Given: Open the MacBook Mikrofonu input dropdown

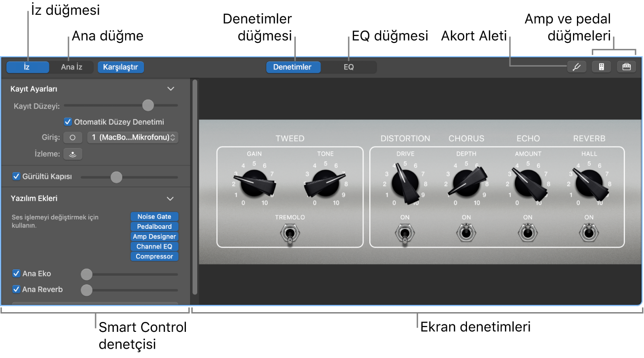Looking at the screenshot, I should [x=133, y=137].
